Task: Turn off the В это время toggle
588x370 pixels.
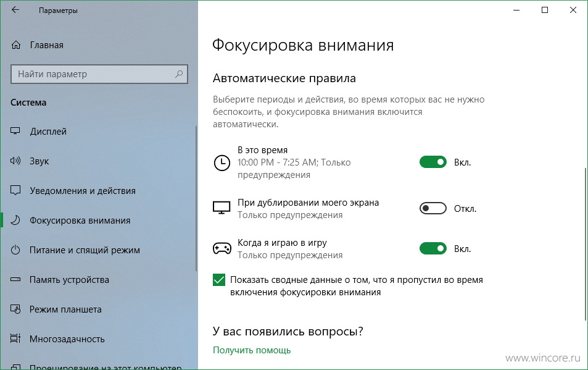Action: 433,162
